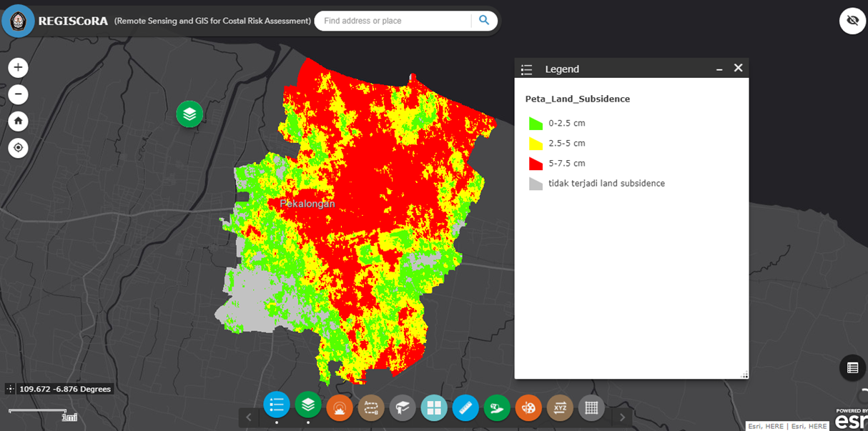This screenshot has height=431, width=868.
Task: Click the search magnifier button
Action: point(484,21)
